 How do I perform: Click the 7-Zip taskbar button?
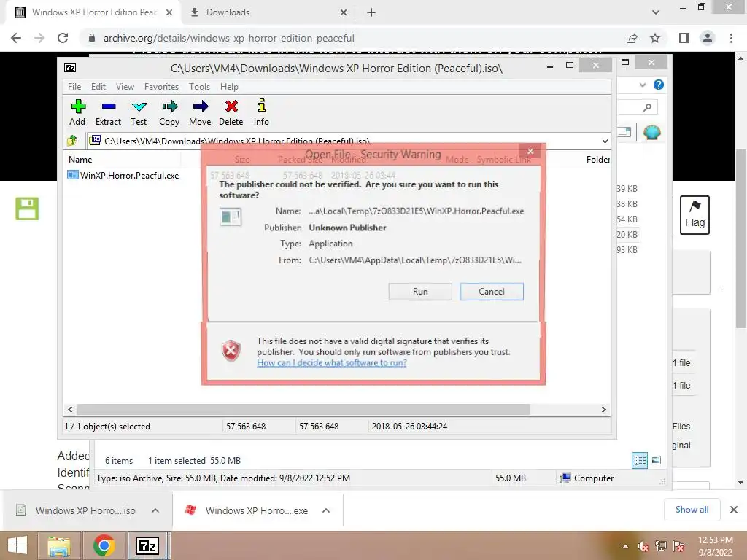147,545
